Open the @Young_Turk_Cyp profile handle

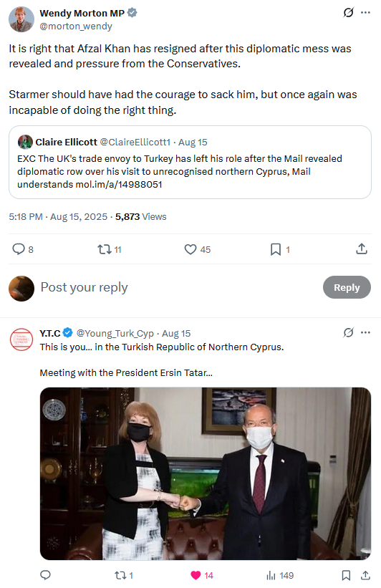(115, 333)
